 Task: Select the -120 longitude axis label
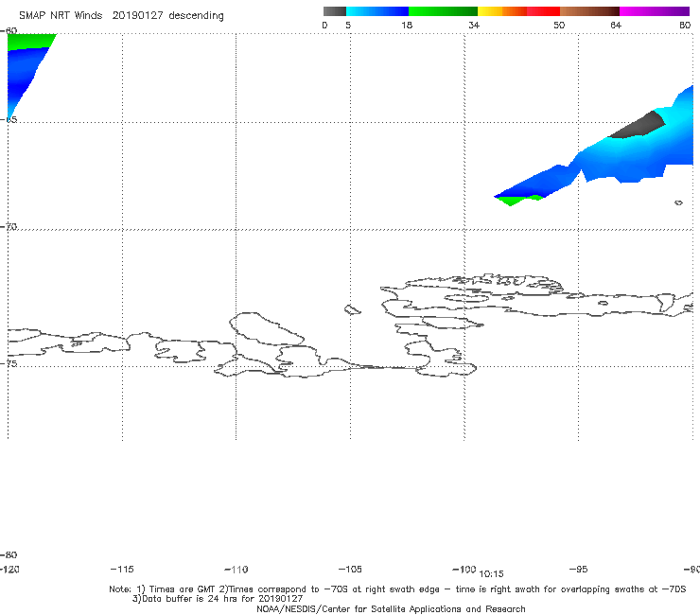click(x=9, y=569)
